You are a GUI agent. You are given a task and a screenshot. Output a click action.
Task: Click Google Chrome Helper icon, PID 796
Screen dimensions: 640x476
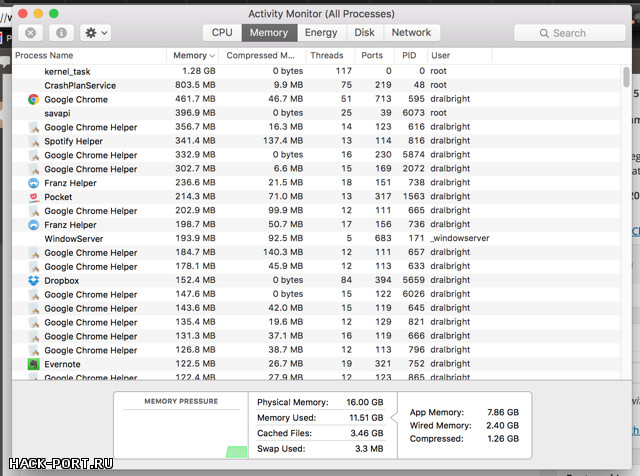coord(33,350)
